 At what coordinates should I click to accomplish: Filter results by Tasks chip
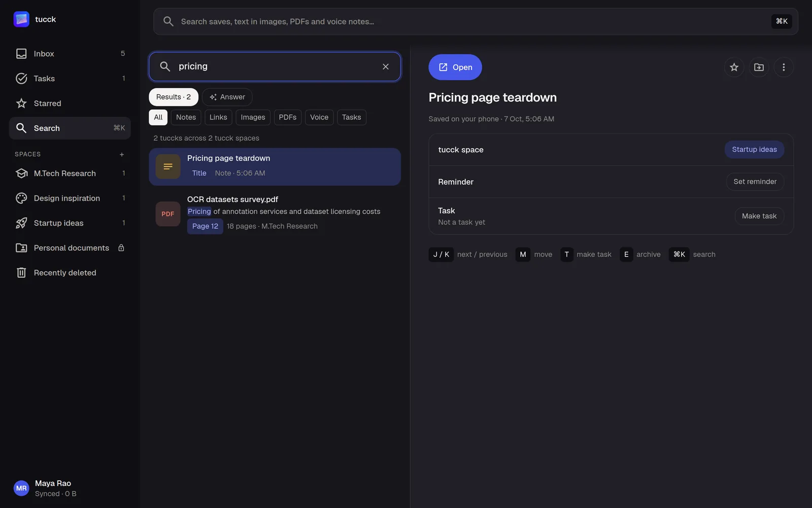tap(351, 117)
